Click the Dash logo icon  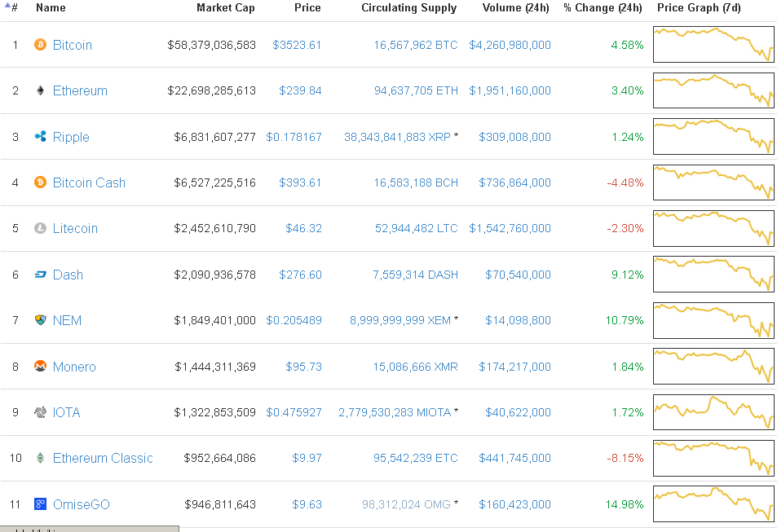(40, 275)
